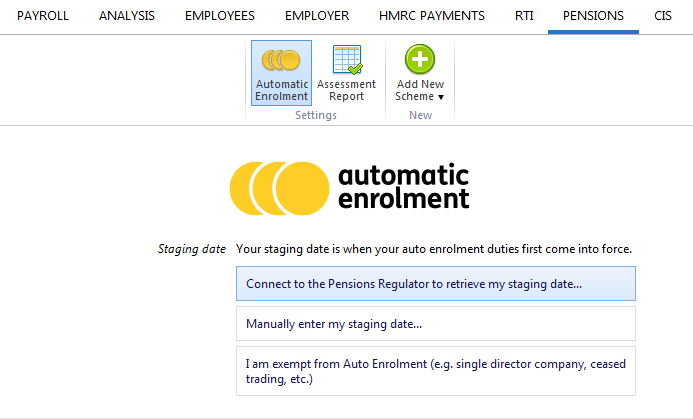Switch to the PAYROLL tab

point(43,16)
